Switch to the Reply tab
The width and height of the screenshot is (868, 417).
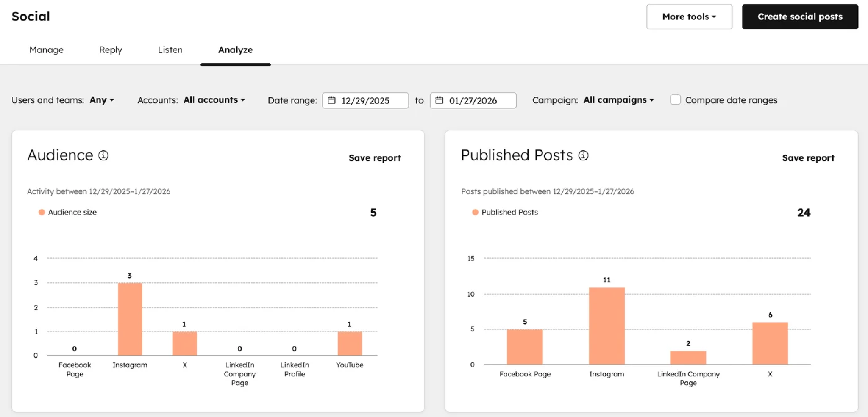tap(111, 50)
